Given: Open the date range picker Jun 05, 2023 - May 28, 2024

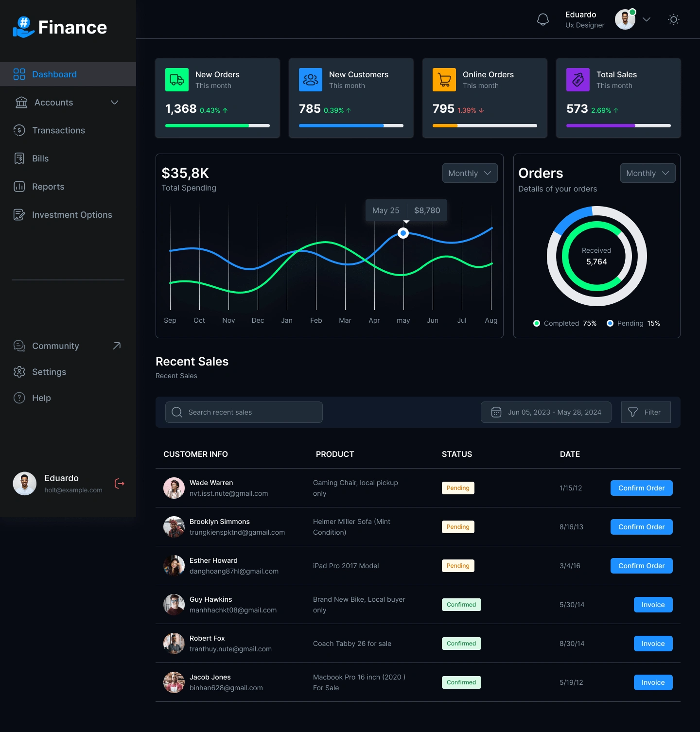Looking at the screenshot, I should pyautogui.click(x=546, y=412).
